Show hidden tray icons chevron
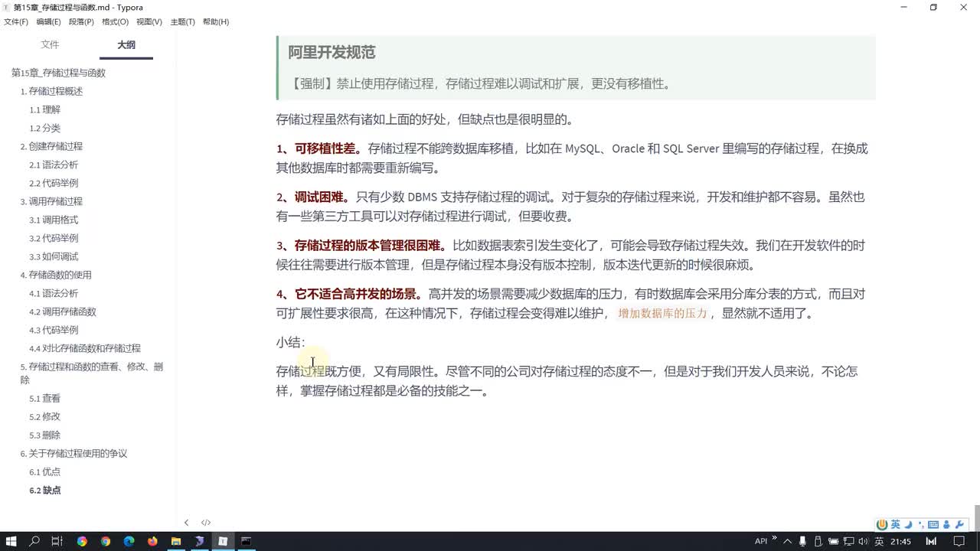Viewport: 980px width, 551px height. point(787,542)
